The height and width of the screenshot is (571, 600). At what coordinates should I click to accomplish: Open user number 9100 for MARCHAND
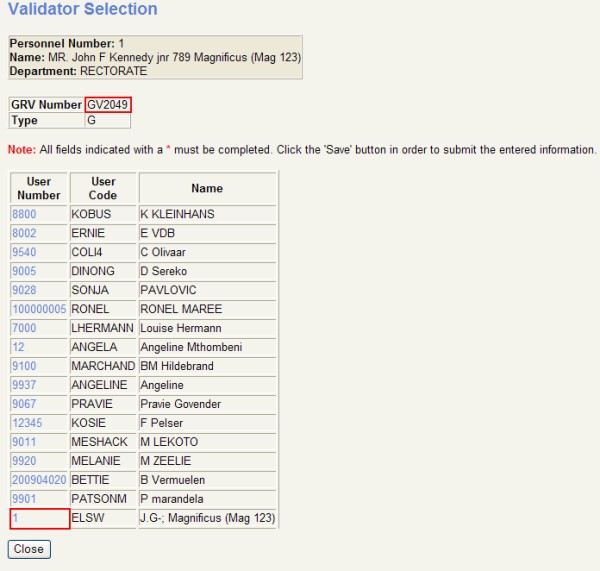tap(24, 366)
